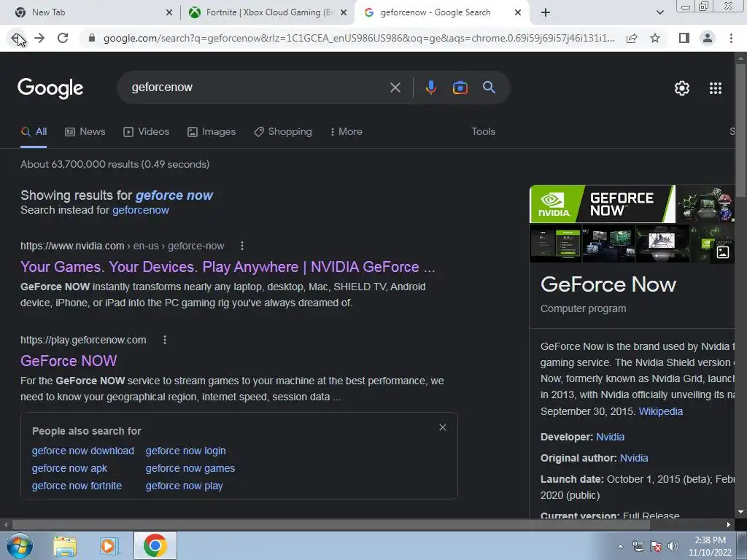
Task: Focus the geforcenow search input field
Action: [258, 87]
